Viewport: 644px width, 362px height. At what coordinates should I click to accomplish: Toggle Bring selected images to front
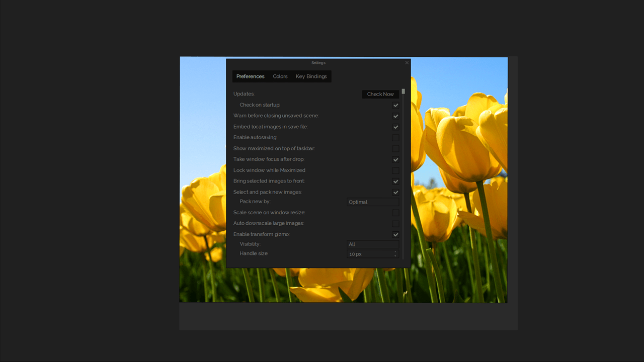tap(396, 182)
